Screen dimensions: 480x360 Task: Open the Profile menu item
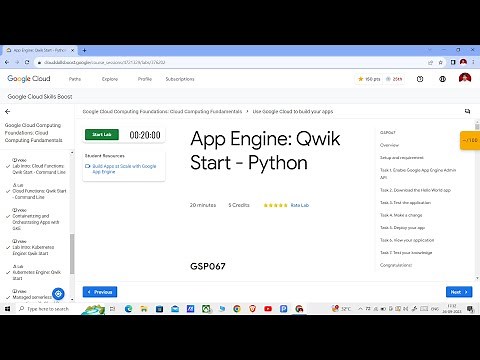pyautogui.click(x=145, y=79)
